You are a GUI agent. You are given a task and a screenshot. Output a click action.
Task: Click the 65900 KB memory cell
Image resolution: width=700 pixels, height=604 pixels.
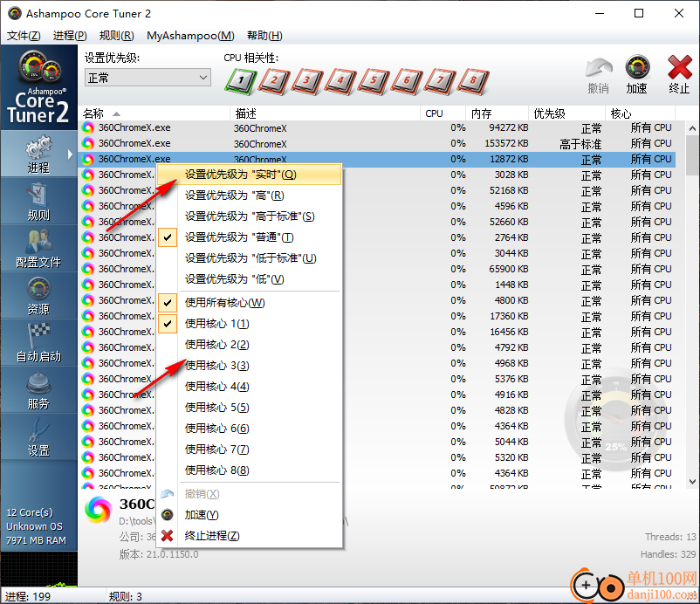(x=509, y=269)
